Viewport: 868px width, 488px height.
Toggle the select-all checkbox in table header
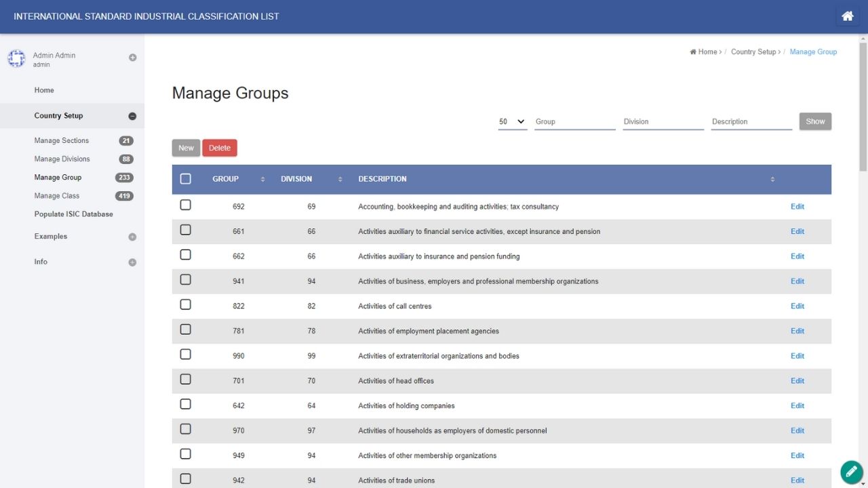(x=186, y=179)
